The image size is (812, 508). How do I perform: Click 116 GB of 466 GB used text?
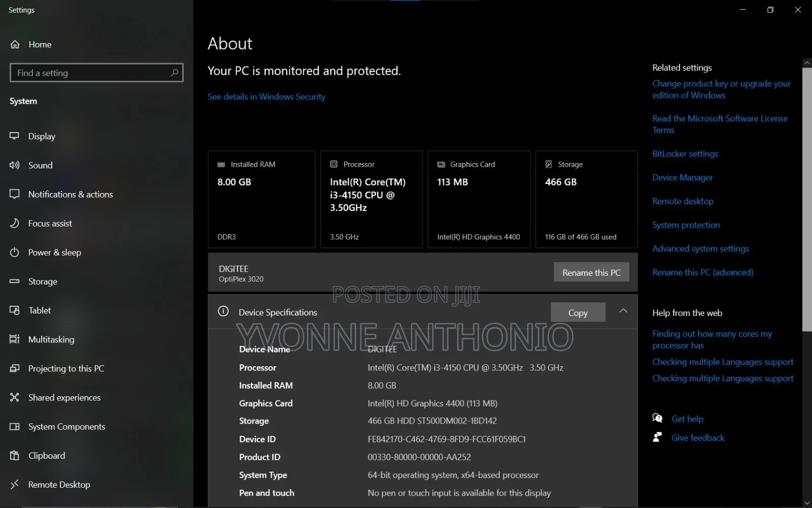click(581, 237)
